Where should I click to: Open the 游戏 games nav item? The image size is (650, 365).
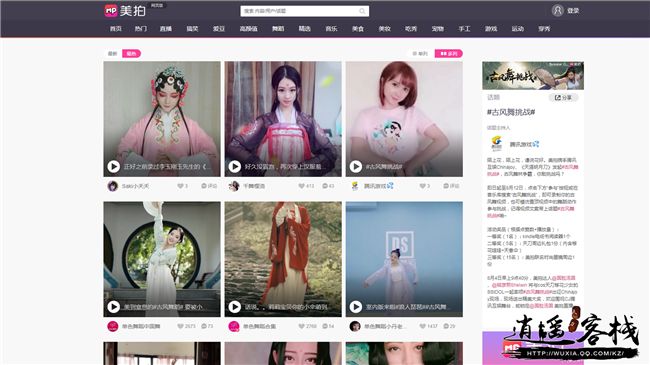(x=491, y=29)
